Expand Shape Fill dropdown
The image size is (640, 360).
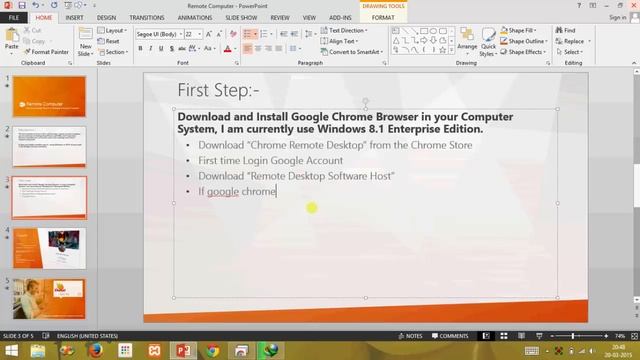[518, 30]
